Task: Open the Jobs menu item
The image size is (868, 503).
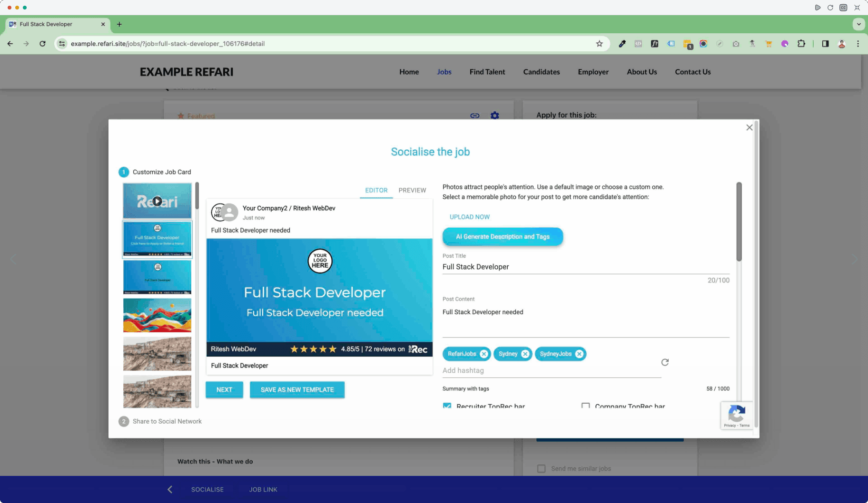Action: pos(444,72)
